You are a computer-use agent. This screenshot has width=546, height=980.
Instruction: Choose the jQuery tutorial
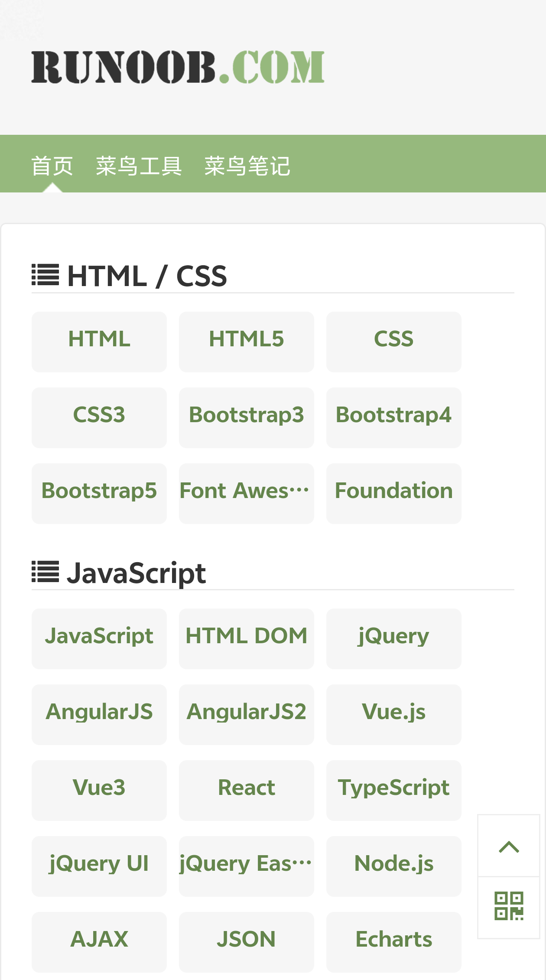(x=393, y=638)
